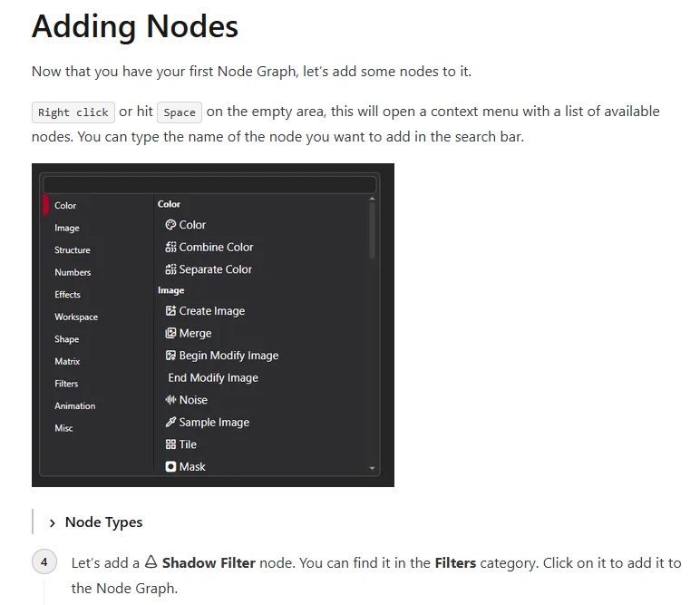Click the Color node palette icon

point(170,225)
